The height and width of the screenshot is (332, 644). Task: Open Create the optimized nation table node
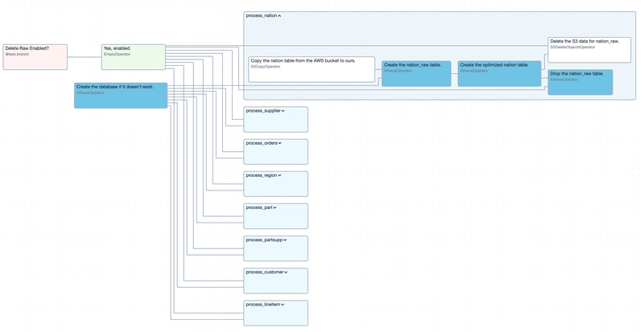pyautogui.click(x=499, y=74)
